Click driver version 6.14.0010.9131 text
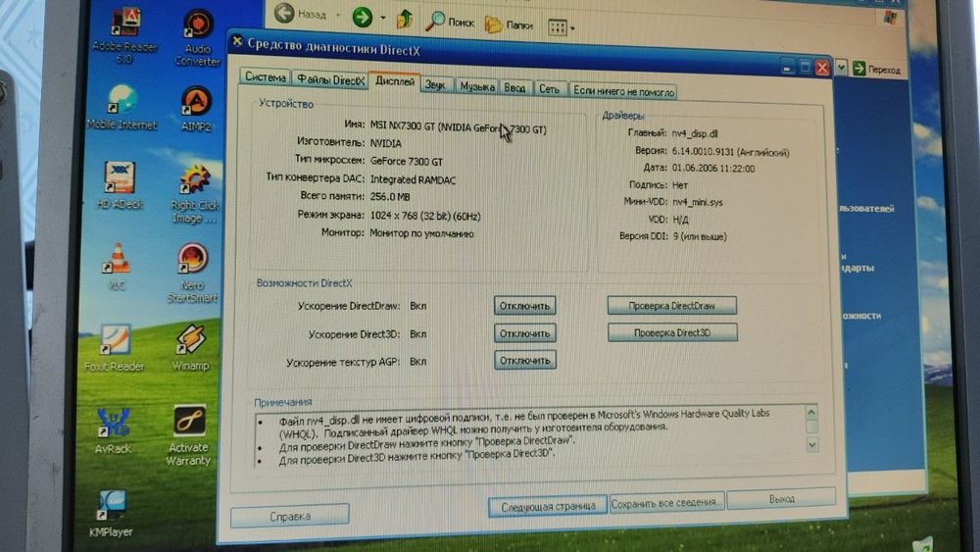The height and width of the screenshot is (552, 980). click(x=731, y=151)
